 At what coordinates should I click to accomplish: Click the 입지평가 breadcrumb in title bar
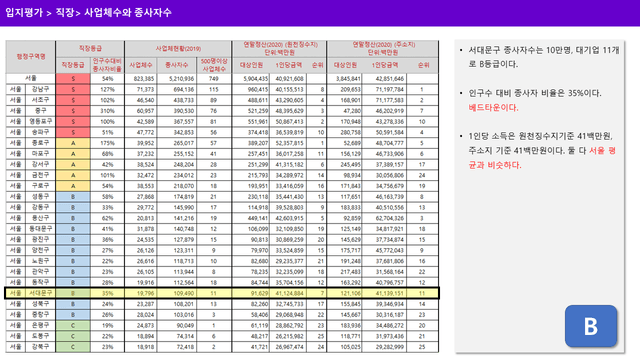(x=24, y=13)
